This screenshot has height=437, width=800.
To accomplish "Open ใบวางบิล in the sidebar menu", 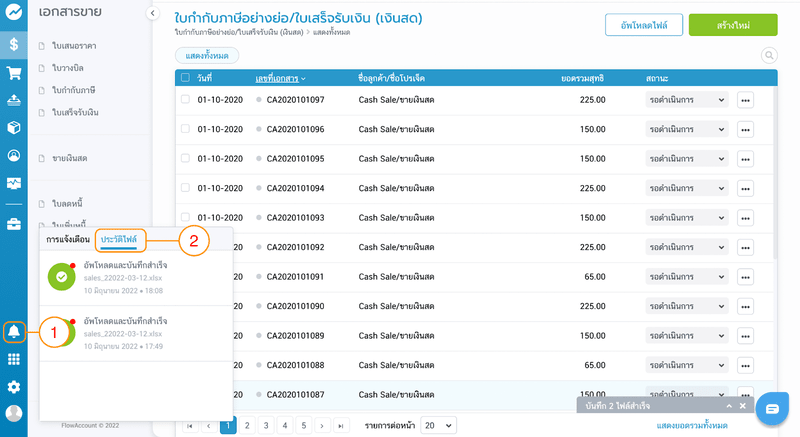I will tap(68, 68).
